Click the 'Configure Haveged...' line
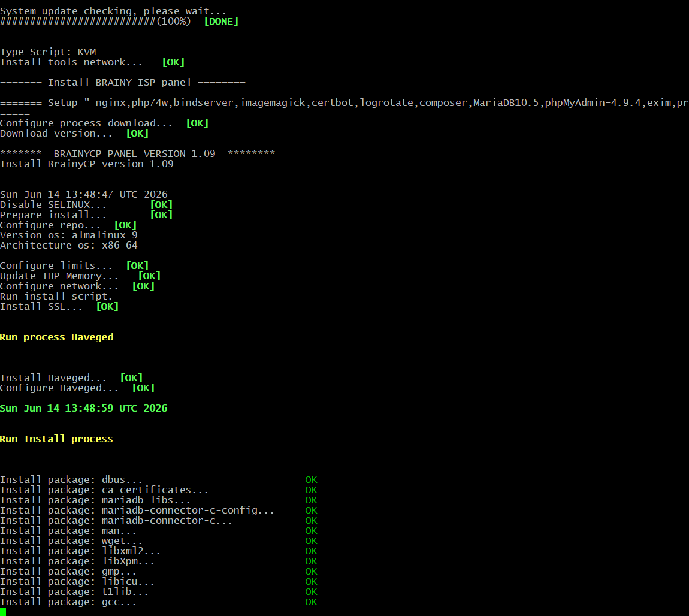 point(77,388)
